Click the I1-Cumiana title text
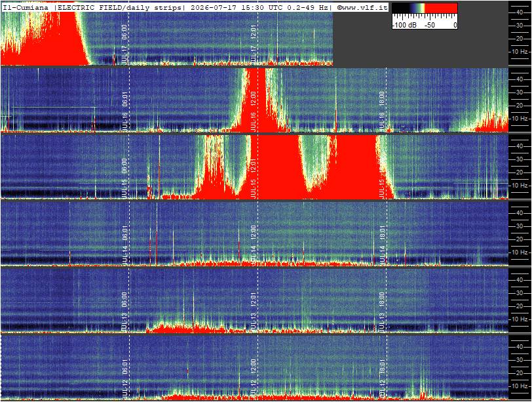Screen dimensions: 532x402 coord(26,7)
